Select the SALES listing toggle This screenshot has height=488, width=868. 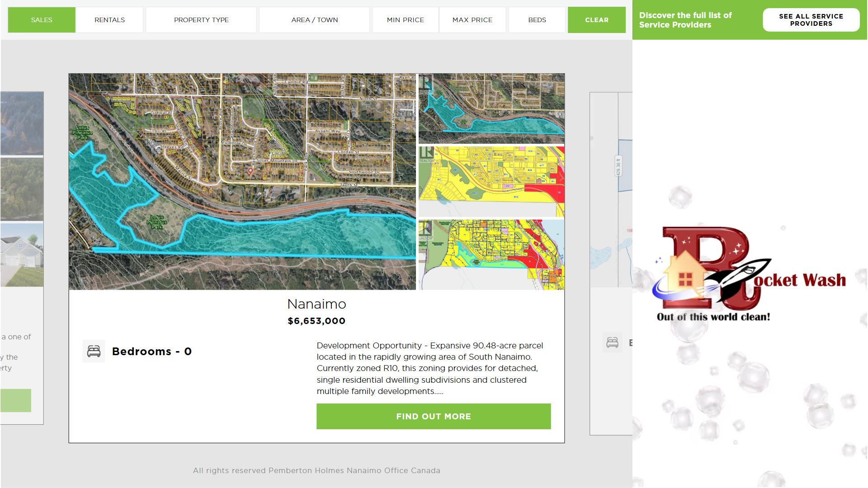42,20
